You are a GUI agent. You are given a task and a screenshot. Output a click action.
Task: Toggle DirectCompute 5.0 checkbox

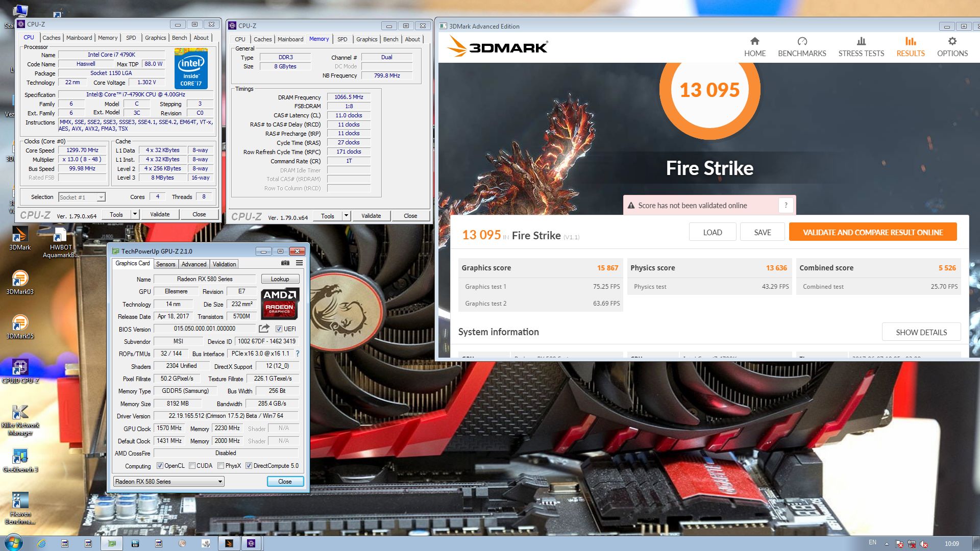coord(249,465)
